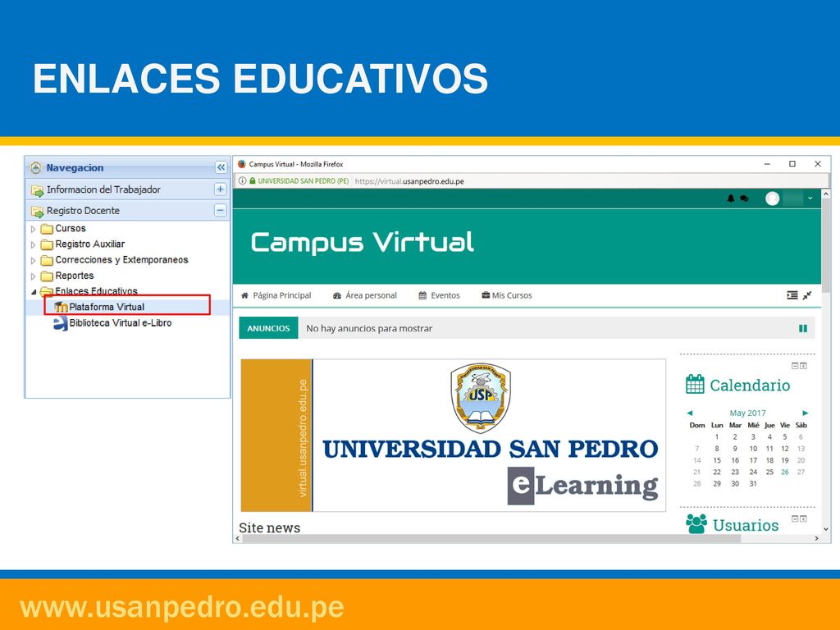Screen dimensions: 840x630
Task: Dock the Calendario block
Action: (x=803, y=366)
